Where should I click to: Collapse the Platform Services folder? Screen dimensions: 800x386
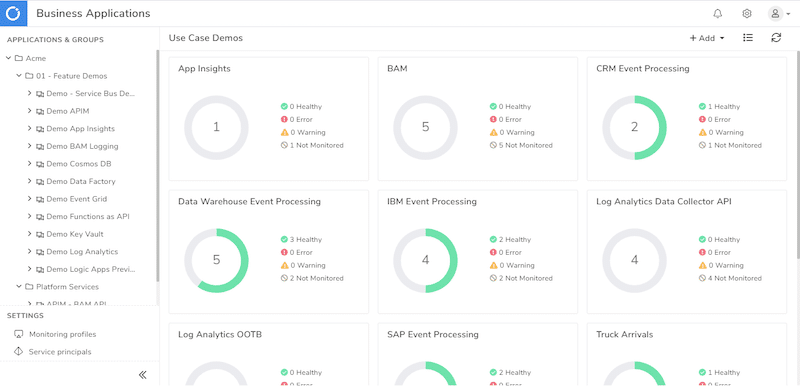[x=19, y=287]
